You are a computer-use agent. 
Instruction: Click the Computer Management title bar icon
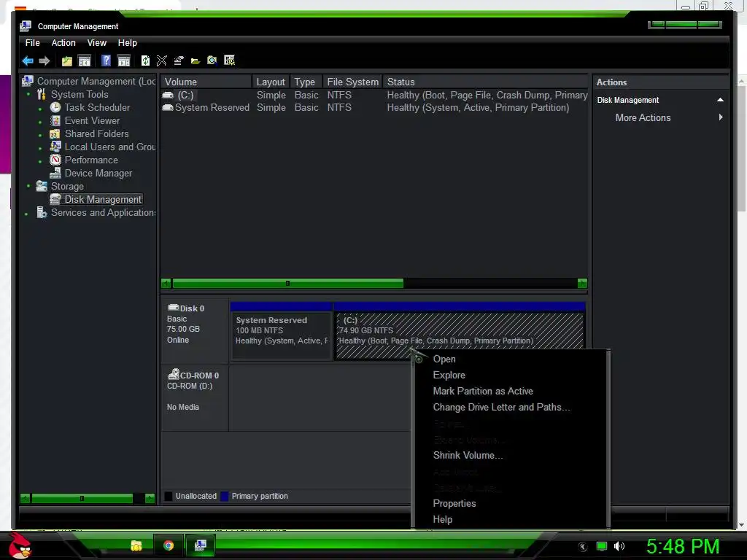click(x=26, y=26)
